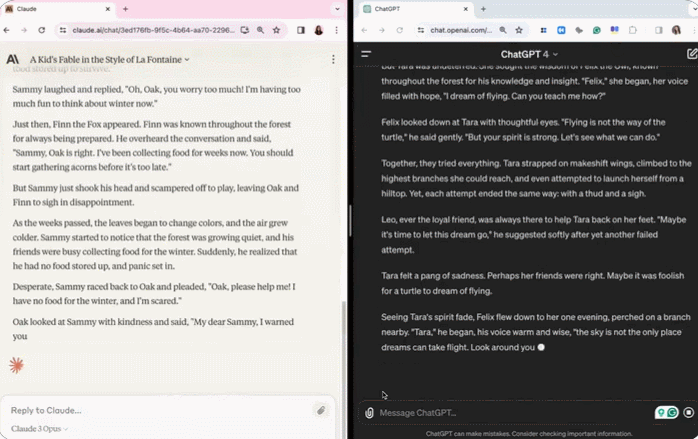Go forward in the ChatGPT browser window
Image resolution: width=698 pixels, height=439 pixels.
(382, 30)
